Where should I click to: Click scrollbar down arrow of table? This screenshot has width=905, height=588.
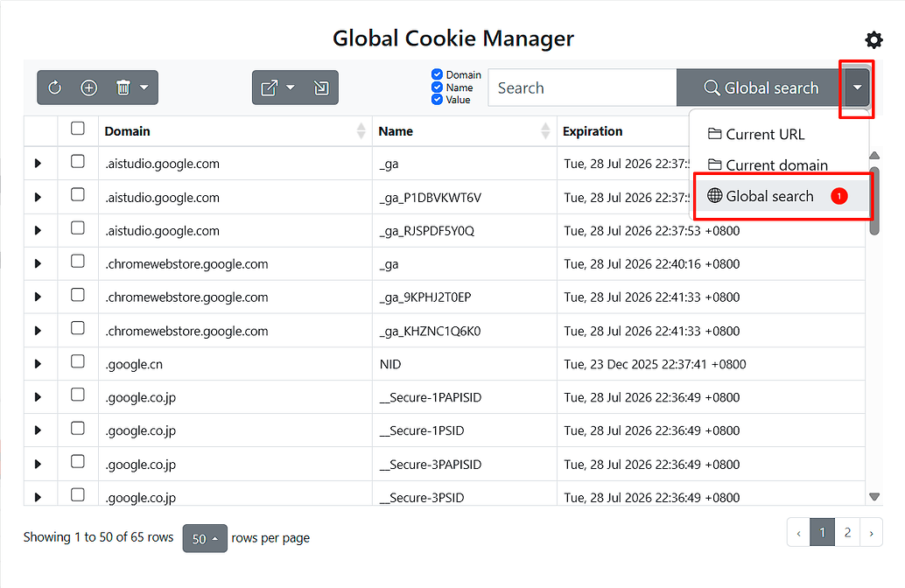point(874,497)
